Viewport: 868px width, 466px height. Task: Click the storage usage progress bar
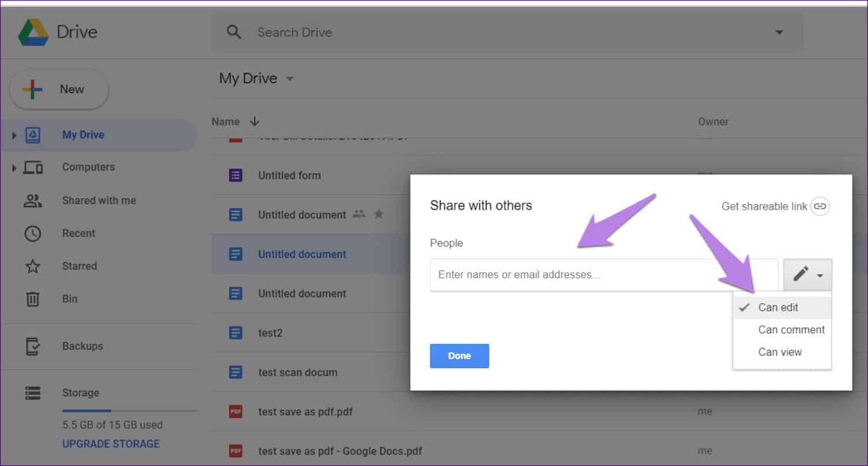coord(130,411)
